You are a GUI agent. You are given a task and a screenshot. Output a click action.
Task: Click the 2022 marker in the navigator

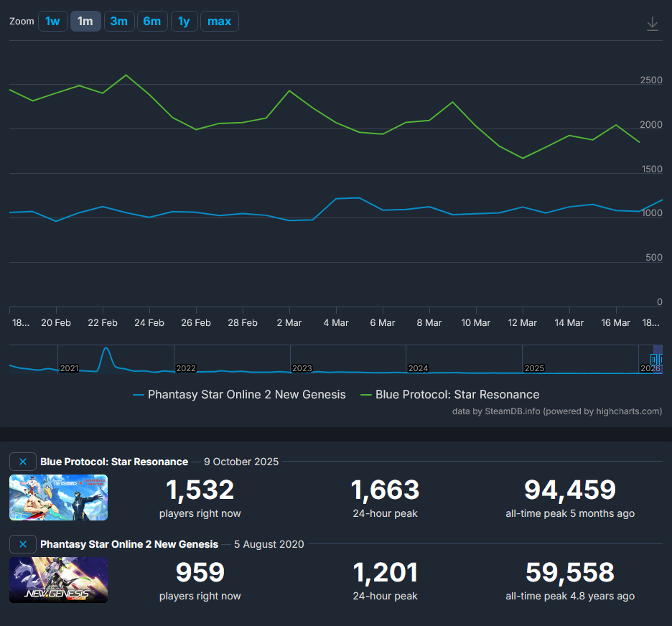click(185, 368)
